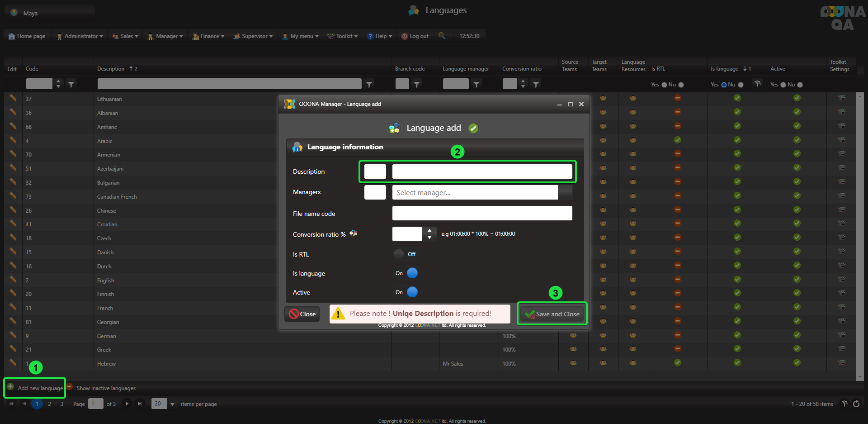
Task: Click the Description column filter funnel icon
Action: click(369, 84)
